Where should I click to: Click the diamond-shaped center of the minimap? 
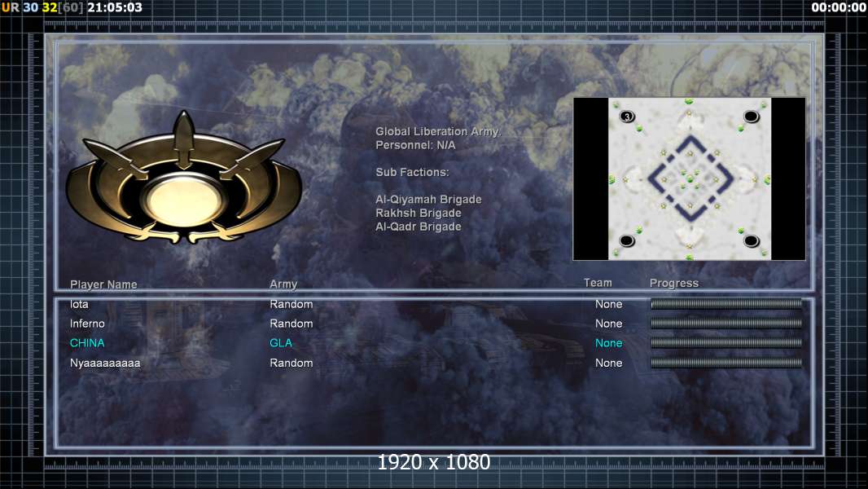coord(690,178)
